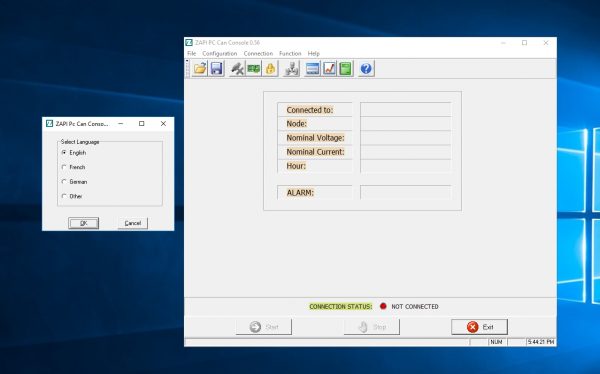Click the toolbar drag handle grip
This screenshot has width=600, height=374.
point(187,69)
